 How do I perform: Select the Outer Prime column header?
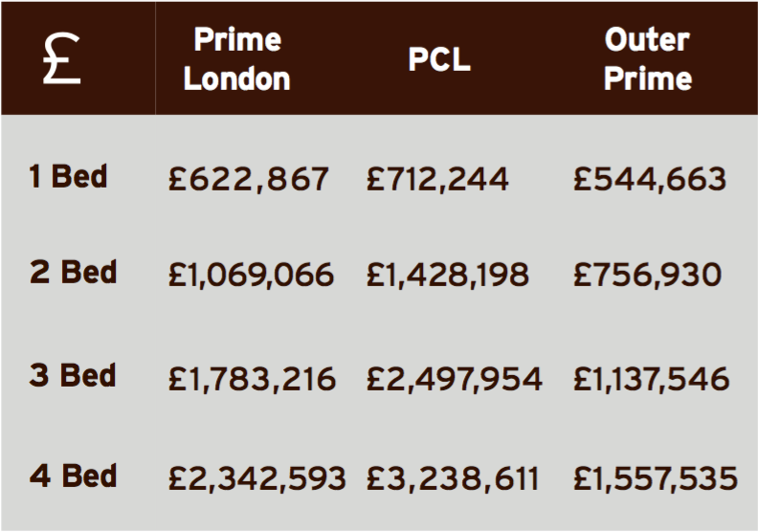pos(648,59)
